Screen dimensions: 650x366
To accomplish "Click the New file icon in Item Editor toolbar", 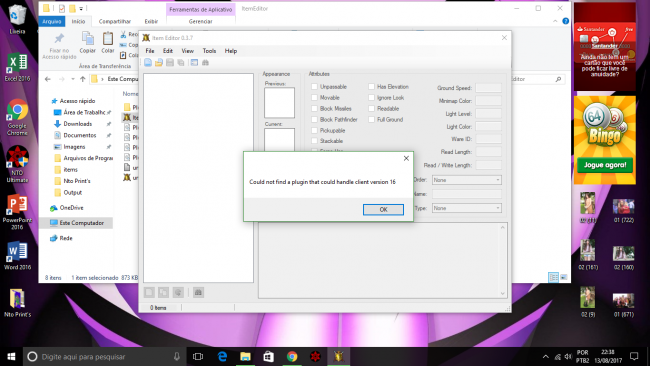I will pyautogui.click(x=148, y=63).
